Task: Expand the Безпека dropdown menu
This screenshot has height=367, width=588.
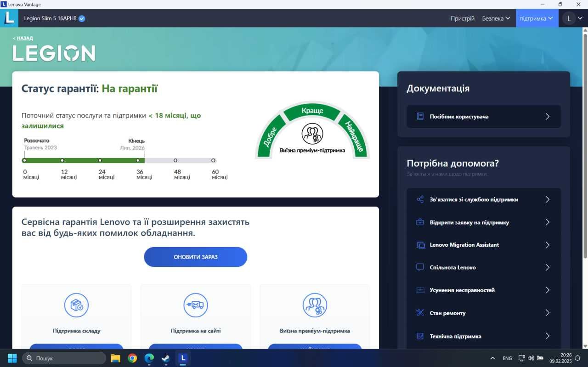Action: tap(496, 18)
